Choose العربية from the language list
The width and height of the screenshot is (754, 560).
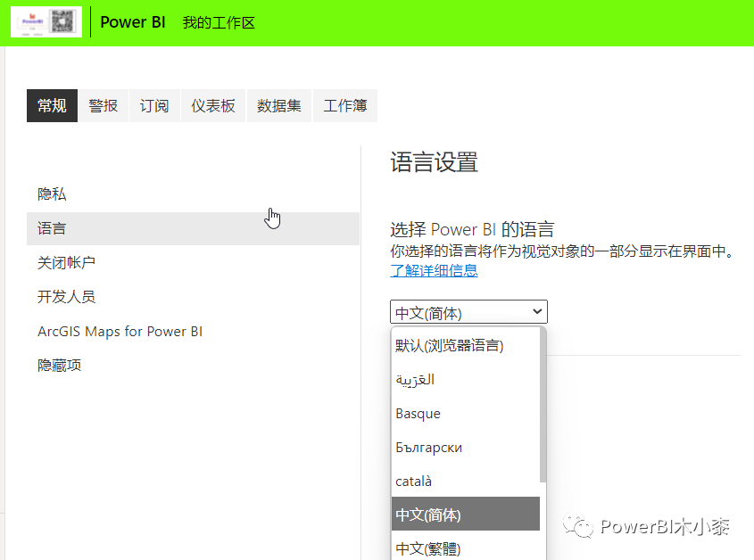466,380
